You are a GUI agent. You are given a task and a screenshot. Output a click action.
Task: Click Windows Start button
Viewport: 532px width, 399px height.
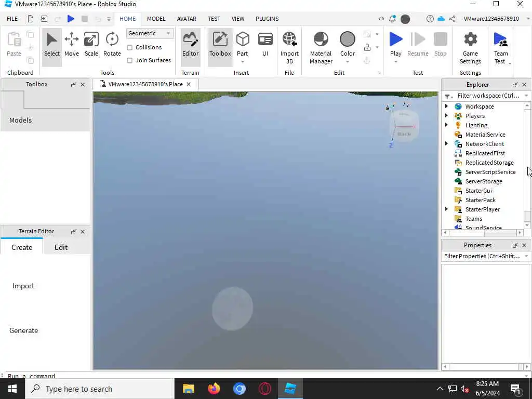tap(12, 389)
